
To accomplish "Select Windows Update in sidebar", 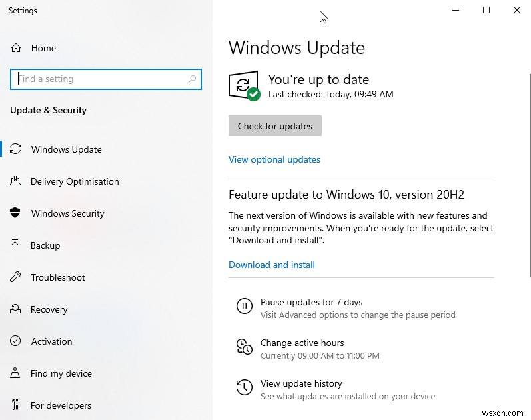I will coord(67,149).
